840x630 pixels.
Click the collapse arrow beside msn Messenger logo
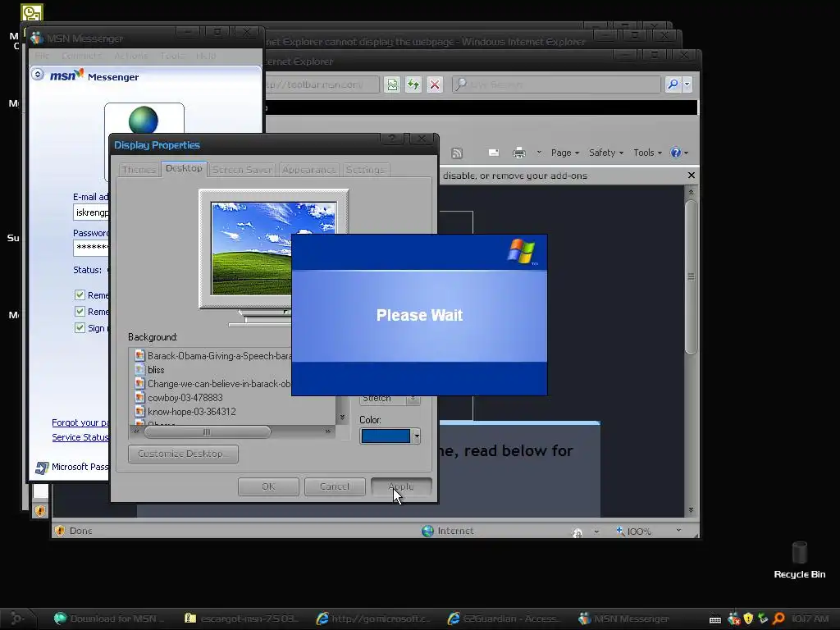38,75
